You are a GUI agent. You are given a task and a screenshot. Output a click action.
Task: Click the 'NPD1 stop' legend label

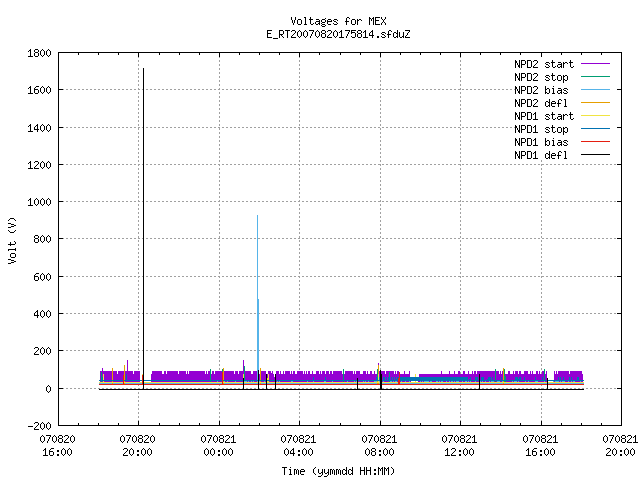point(541,129)
